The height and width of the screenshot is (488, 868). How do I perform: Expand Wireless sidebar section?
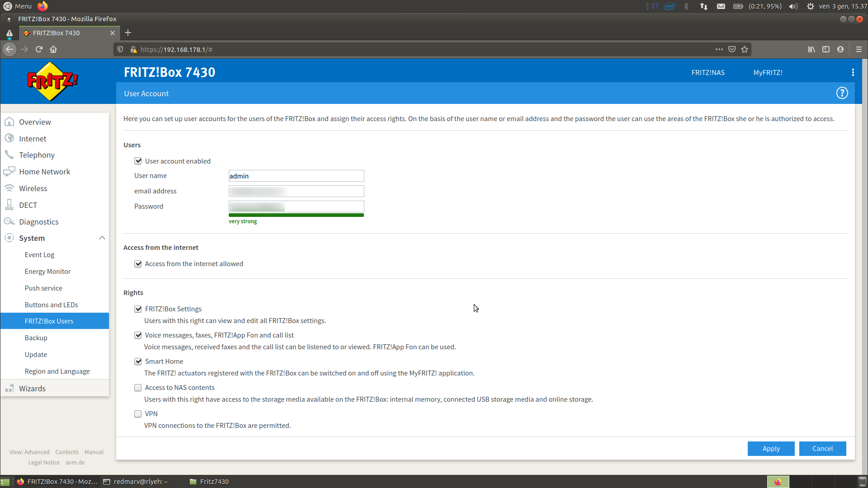55,188
